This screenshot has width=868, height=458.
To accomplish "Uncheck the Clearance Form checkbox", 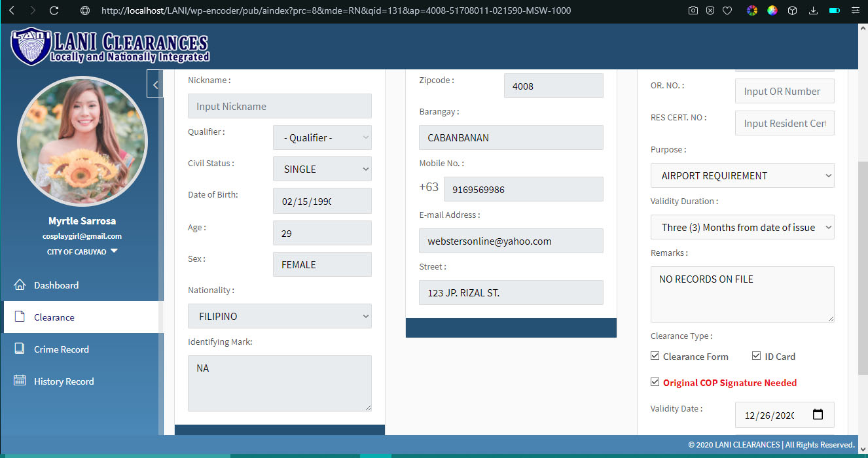I will point(655,356).
